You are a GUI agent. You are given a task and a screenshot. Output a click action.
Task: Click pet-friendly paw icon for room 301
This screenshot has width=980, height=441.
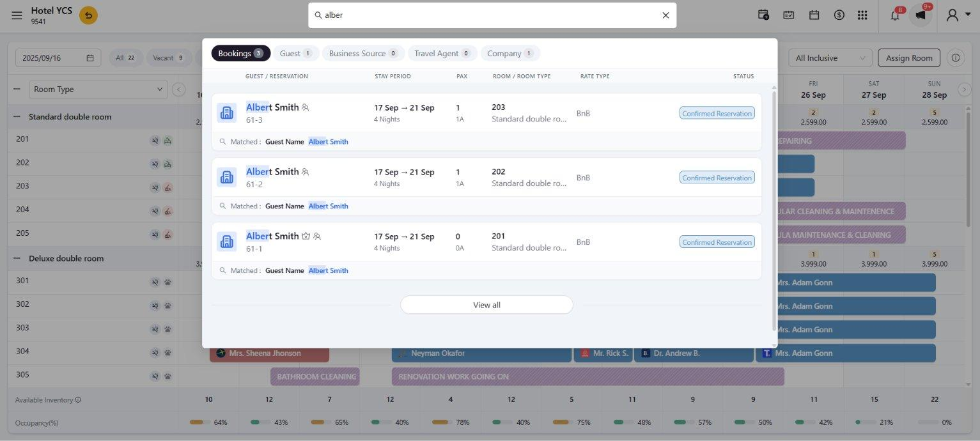click(167, 282)
